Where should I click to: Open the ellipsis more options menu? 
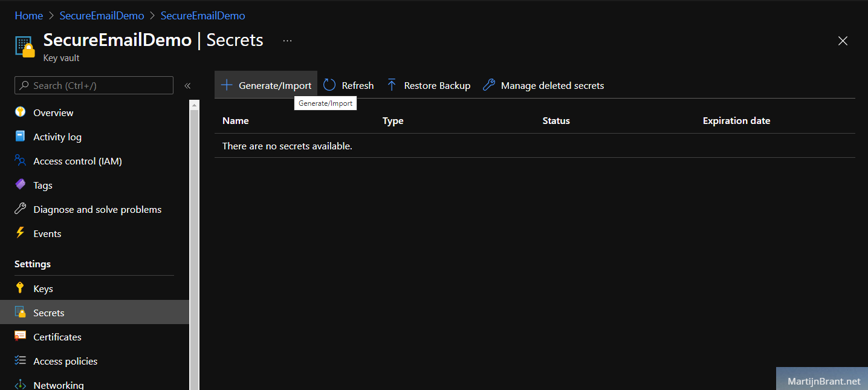click(x=287, y=41)
